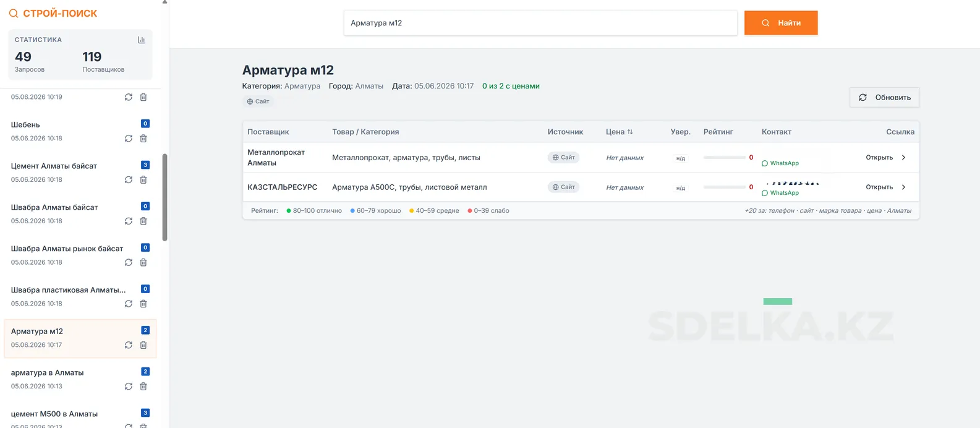Click the orange search logo icon
This screenshot has height=428, width=980.
pos(14,14)
